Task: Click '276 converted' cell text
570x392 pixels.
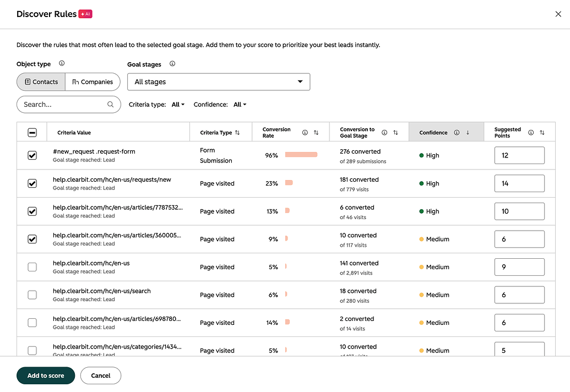Action: [360, 151]
